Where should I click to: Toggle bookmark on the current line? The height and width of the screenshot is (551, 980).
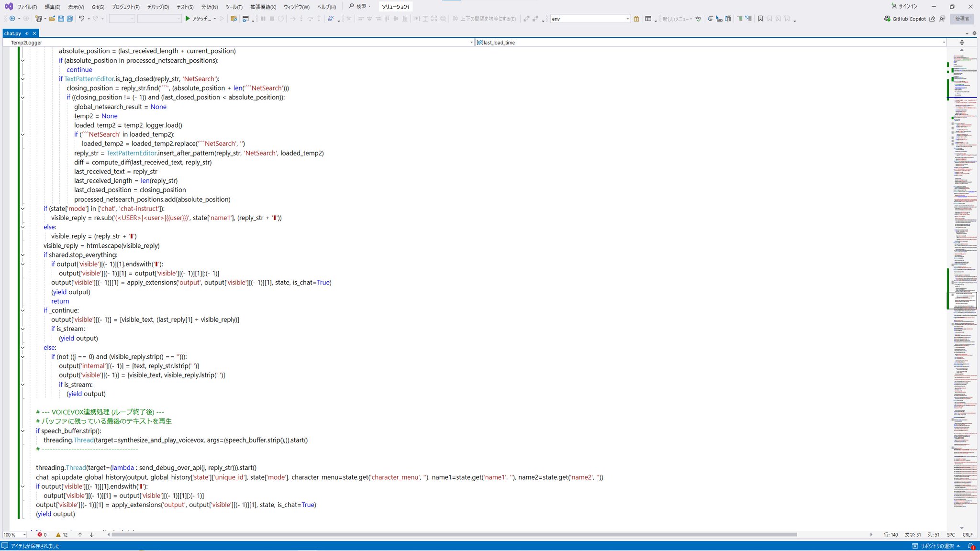click(760, 19)
